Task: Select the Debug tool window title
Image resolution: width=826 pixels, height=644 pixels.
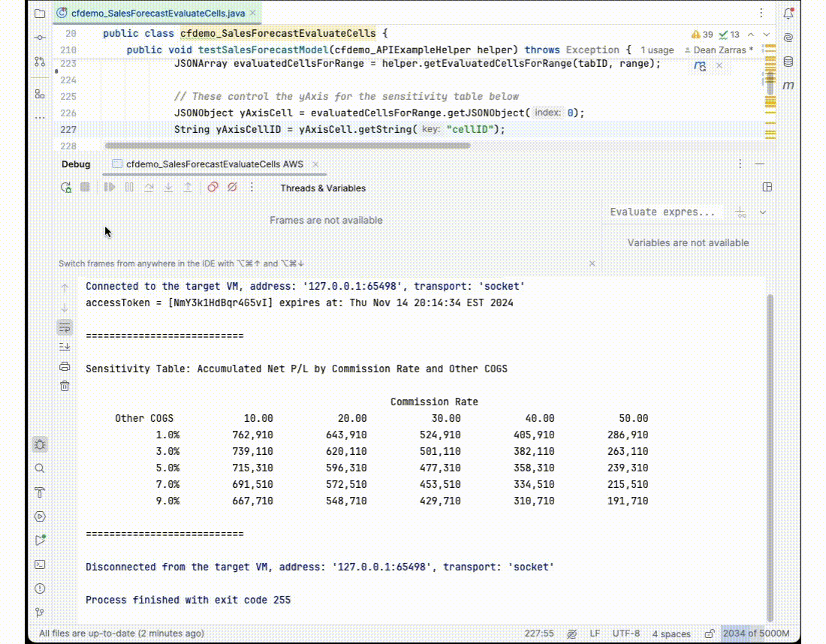Action: [x=76, y=164]
